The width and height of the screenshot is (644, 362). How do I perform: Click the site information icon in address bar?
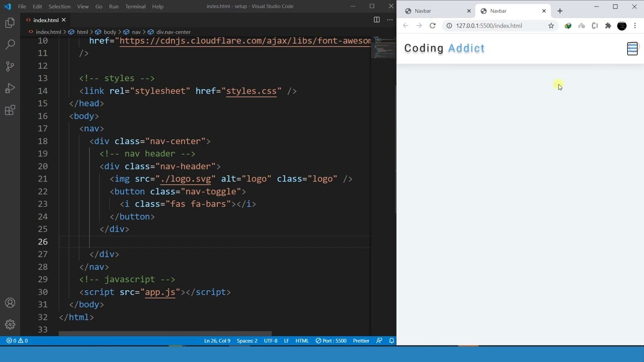[449, 26]
